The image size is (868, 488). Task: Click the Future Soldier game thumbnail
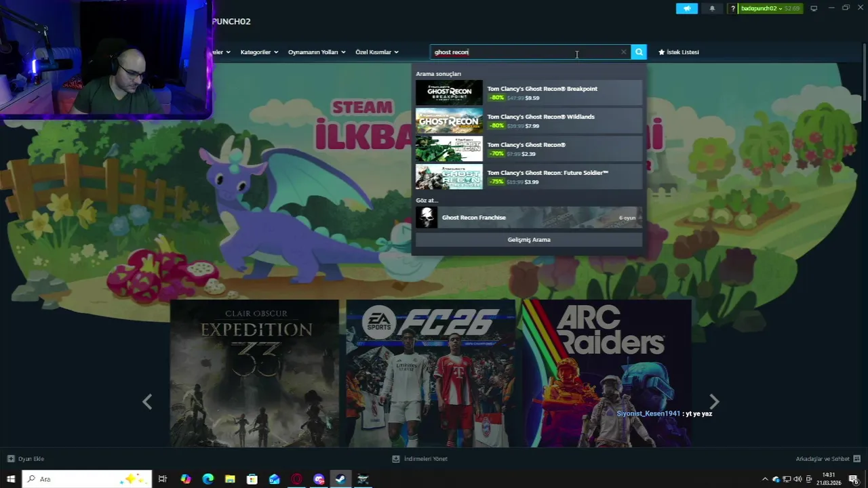449,177
